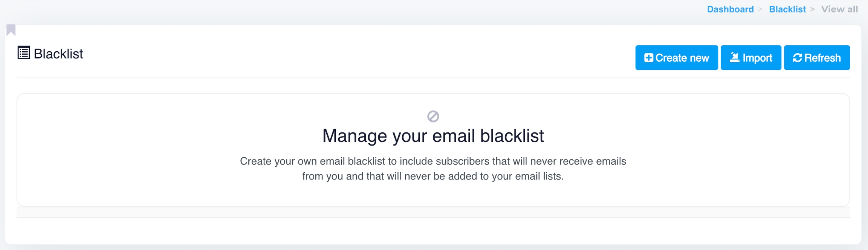Screen dimensions: 868x250
Task: Click the divider line under the Blacklist header
Action: pos(433,78)
